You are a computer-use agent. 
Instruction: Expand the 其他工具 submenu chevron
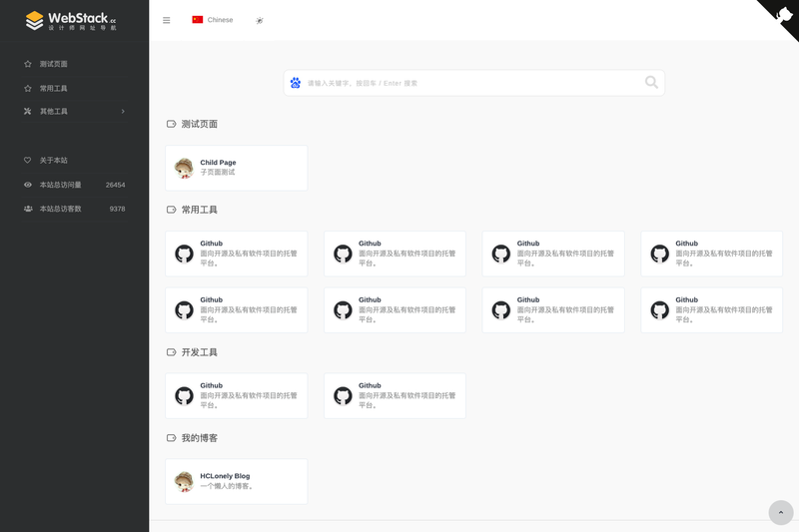[x=123, y=111]
